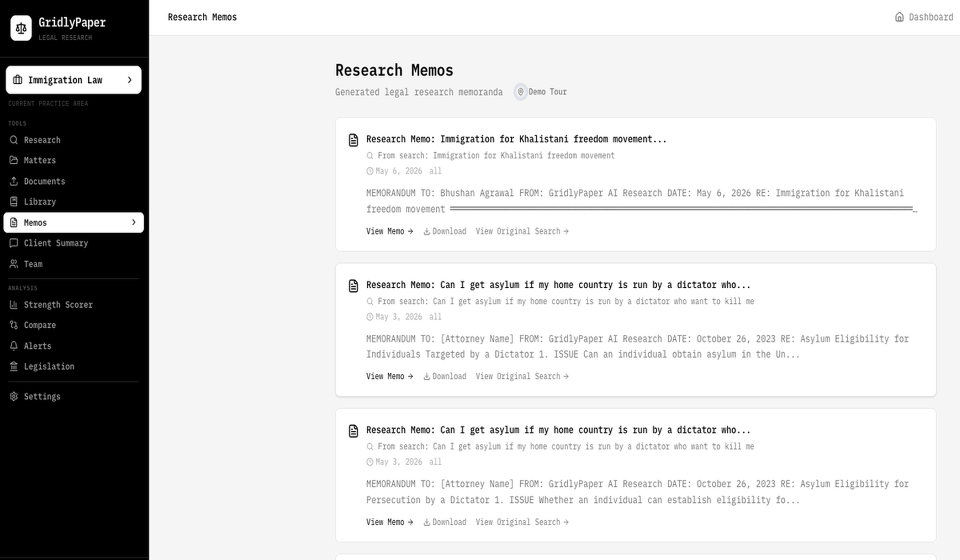Open Strength Scorer via the bar chart icon
The width and height of the screenshot is (960, 560).
click(x=14, y=304)
